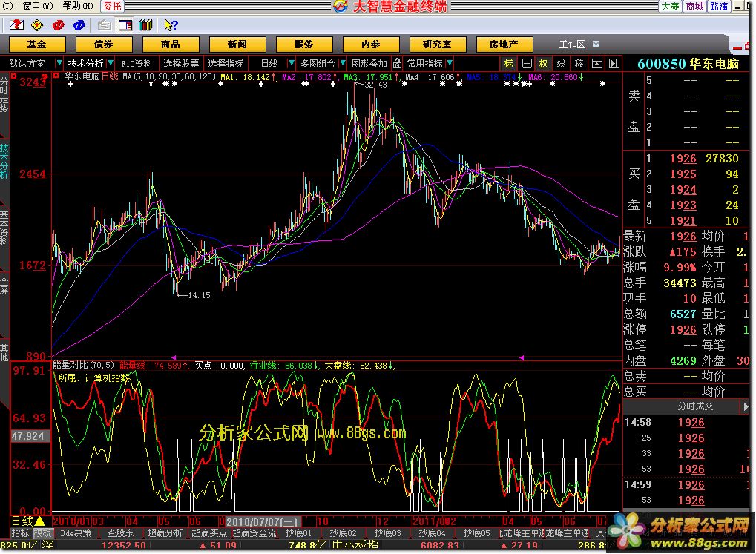756x554 pixels.
Task: Toggle the 移 move button
Action: (579, 63)
